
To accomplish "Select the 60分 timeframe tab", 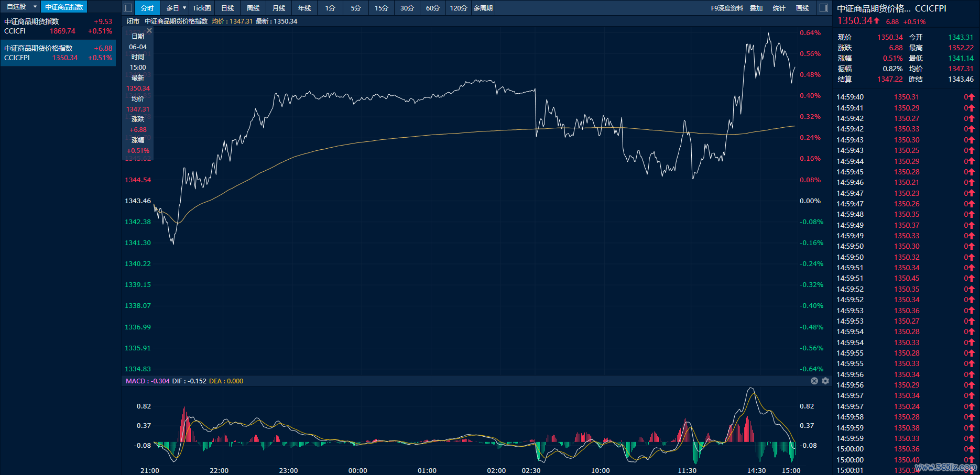I will [432, 8].
